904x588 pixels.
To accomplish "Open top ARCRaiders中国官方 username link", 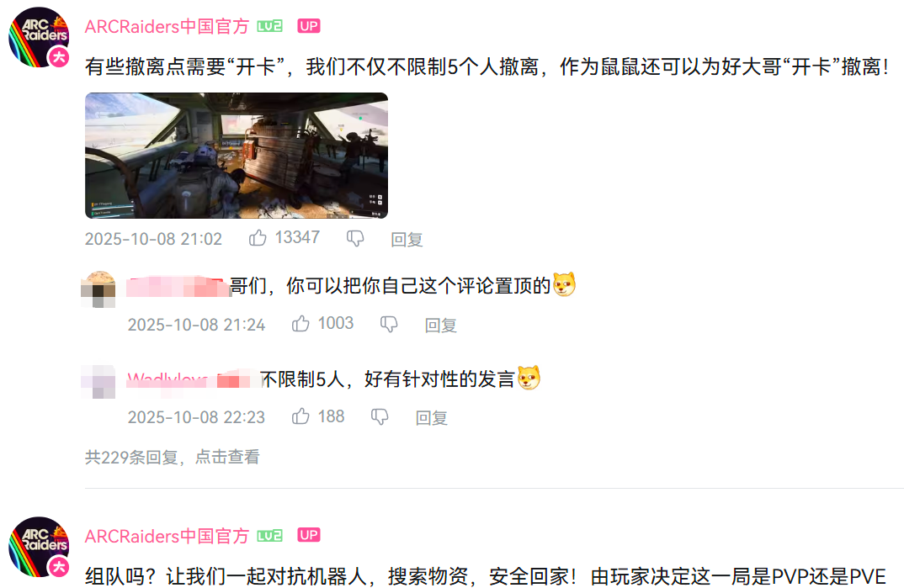I will coord(167,26).
